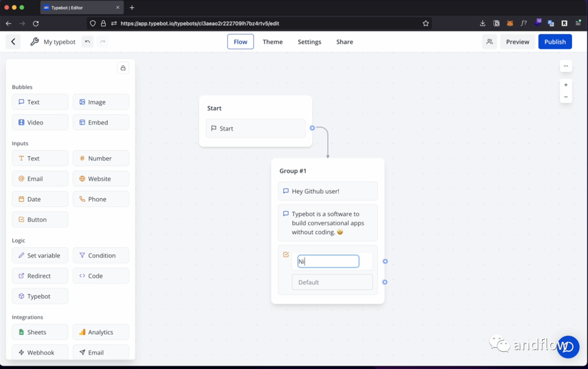Viewport: 588px width, 369px height.
Task: Pick the Email input block
Action: coord(40,179)
